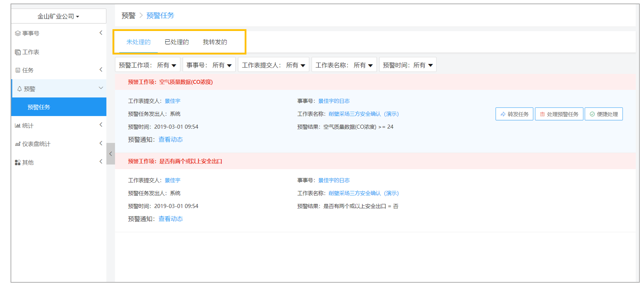Open the 工作表 sidebar menu item

59,52
